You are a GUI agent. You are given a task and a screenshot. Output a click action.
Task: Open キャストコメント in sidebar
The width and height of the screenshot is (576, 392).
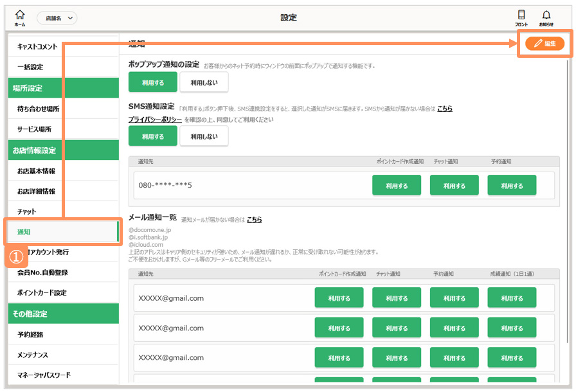(x=37, y=47)
